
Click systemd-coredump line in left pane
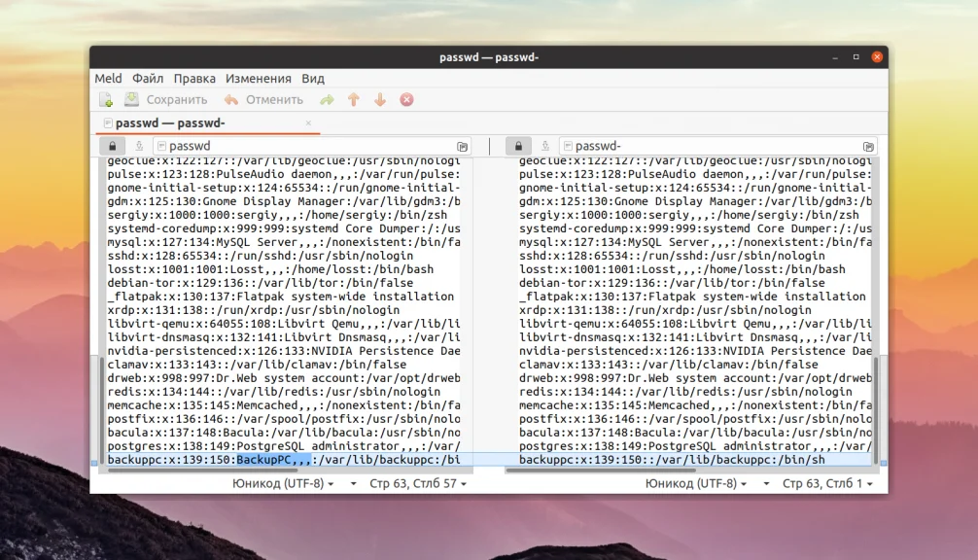(284, 228)
